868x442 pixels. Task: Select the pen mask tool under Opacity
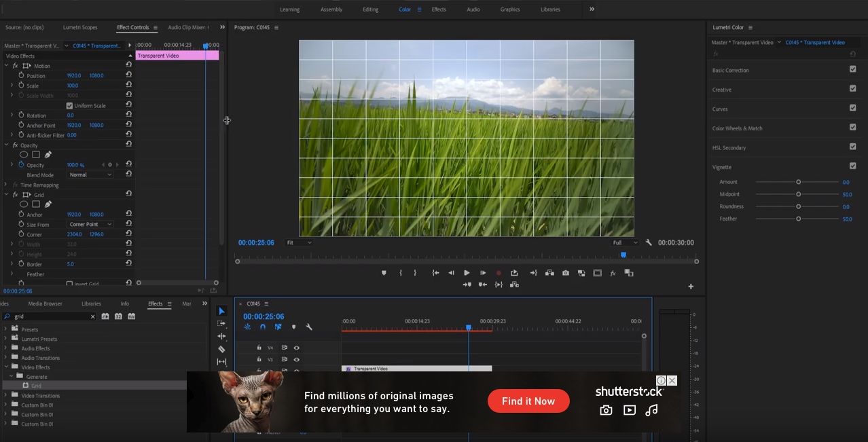pyautogui.click(x=48, y=155)
